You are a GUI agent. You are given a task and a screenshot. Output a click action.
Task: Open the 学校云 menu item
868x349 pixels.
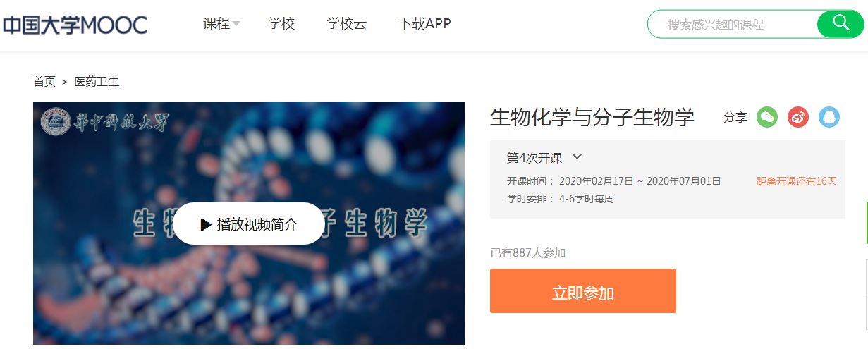347,23
